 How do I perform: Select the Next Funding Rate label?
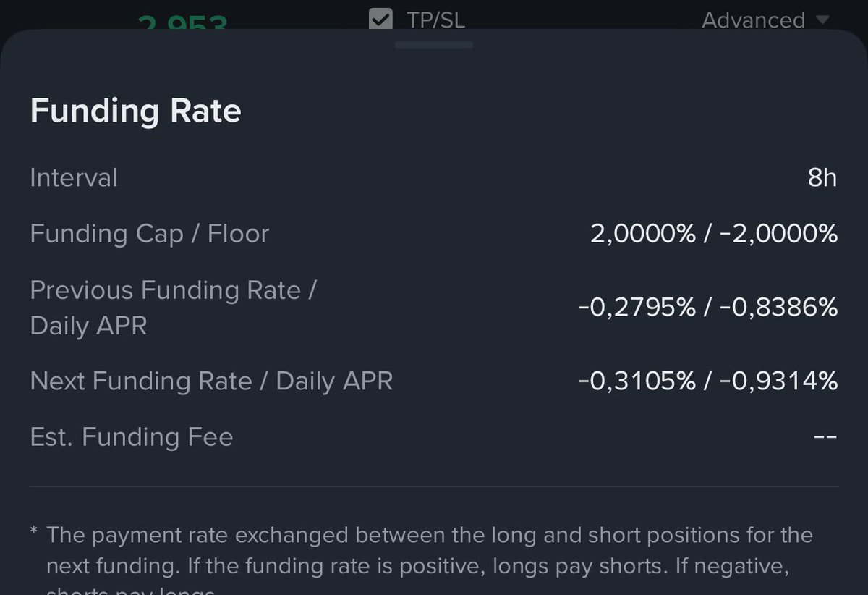211,381
